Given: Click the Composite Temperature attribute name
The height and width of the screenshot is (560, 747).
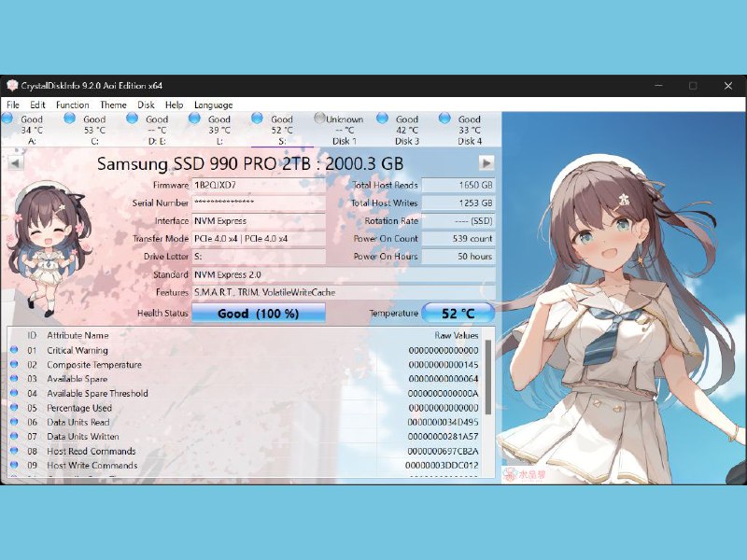Looking at the screenshot, I should click(94, 364).
